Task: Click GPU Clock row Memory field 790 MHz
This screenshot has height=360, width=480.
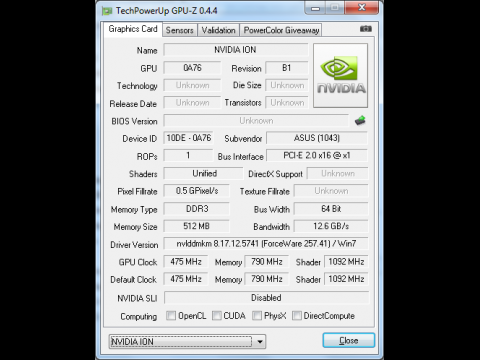Action: tap(267, 262)
